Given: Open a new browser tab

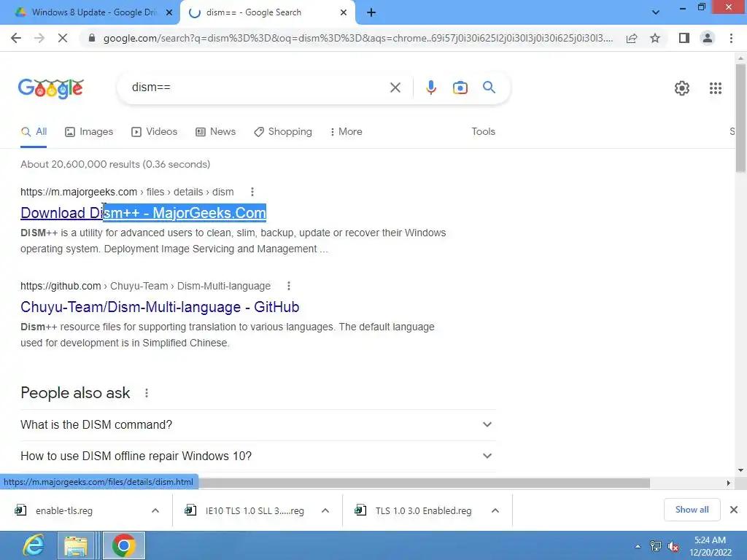Looking at the screenshot, I should pos(371,13).
